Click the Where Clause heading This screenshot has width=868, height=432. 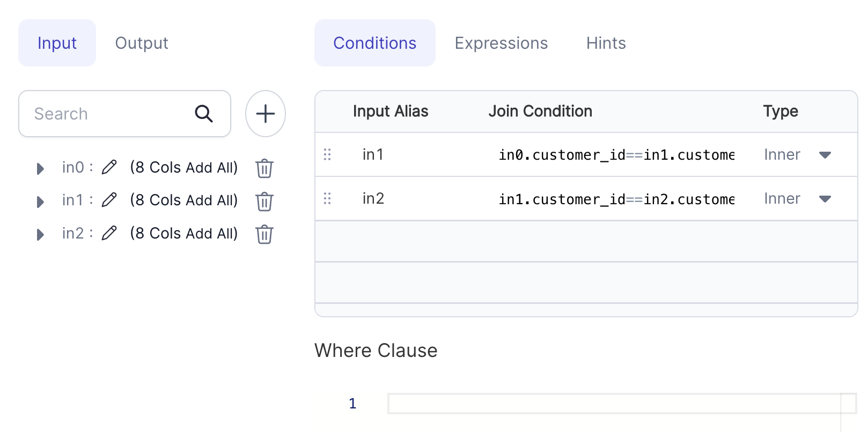[x=376, y=351]
